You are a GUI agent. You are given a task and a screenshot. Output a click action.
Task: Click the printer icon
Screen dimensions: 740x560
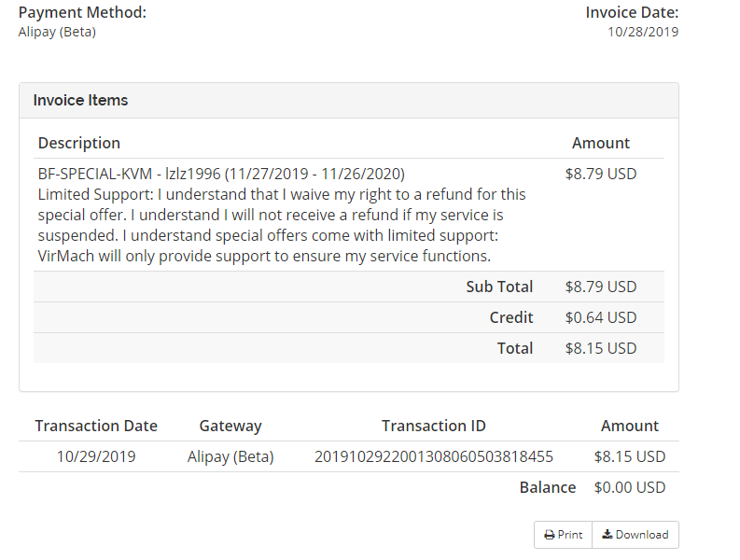click(x=549, y=535)
